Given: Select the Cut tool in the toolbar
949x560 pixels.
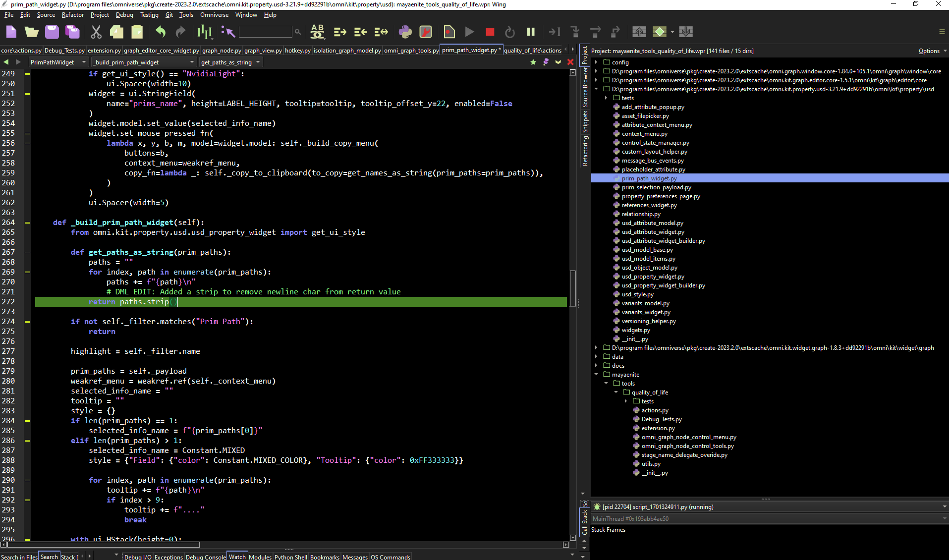Looking at the screenshot, I should 96,31.
